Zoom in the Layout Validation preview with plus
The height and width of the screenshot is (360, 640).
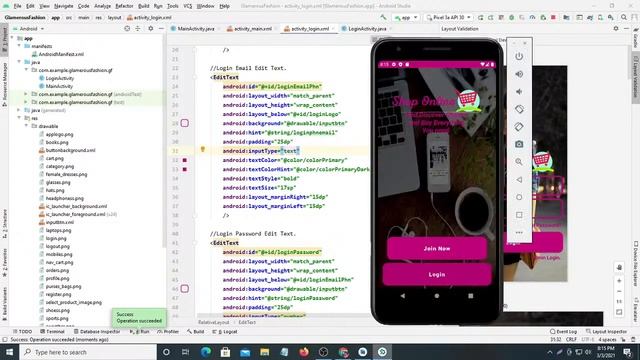(619, 281)
